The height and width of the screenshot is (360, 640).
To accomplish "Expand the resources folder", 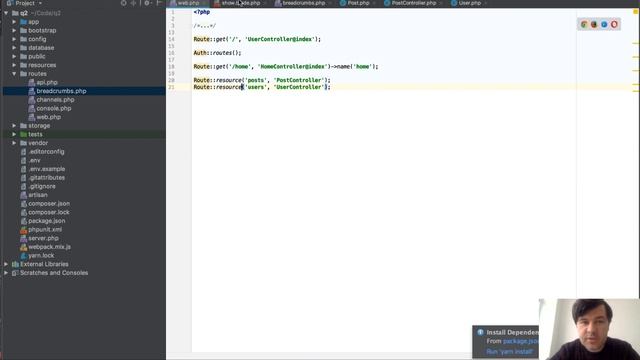I will tap(14, 65).
